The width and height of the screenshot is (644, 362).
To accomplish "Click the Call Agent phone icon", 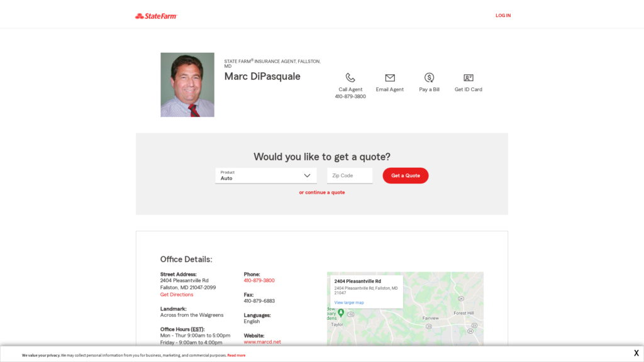I will coord(350,78).
